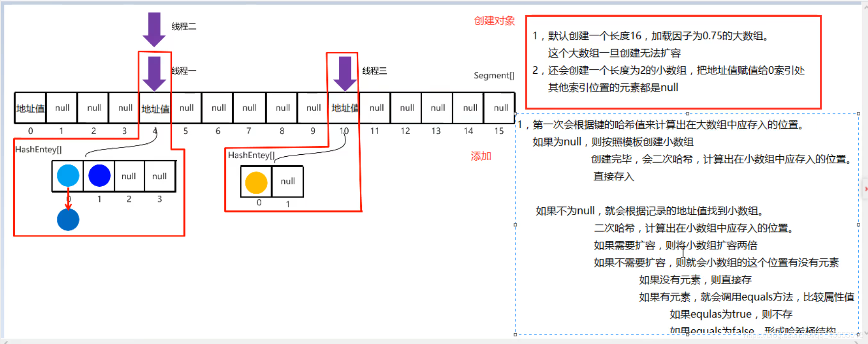Viewport: 868px width, 344px height.
Task: Click the 线程一 label
Action: tap(184, 71)
